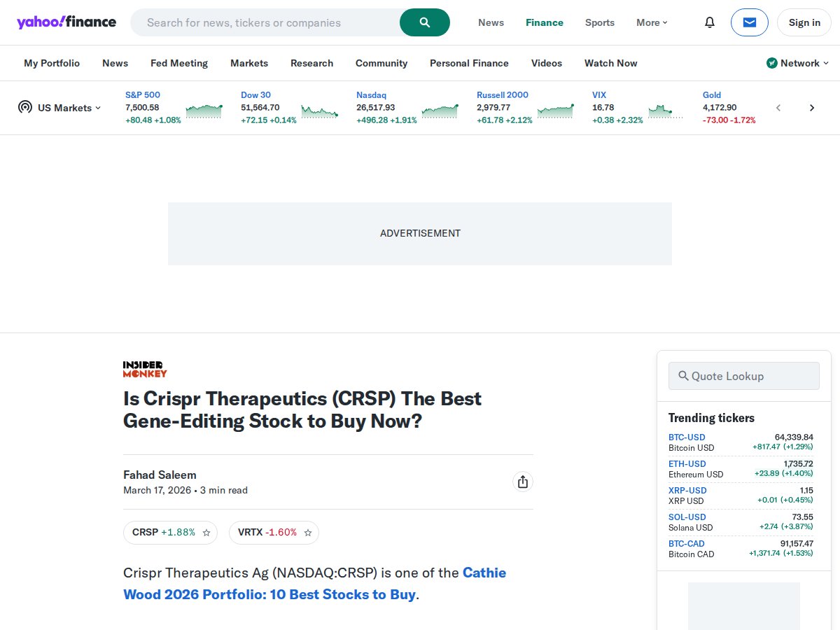840x630 pixels.
Task: Open the Fed Meeting tab
Action: point(179,63)
